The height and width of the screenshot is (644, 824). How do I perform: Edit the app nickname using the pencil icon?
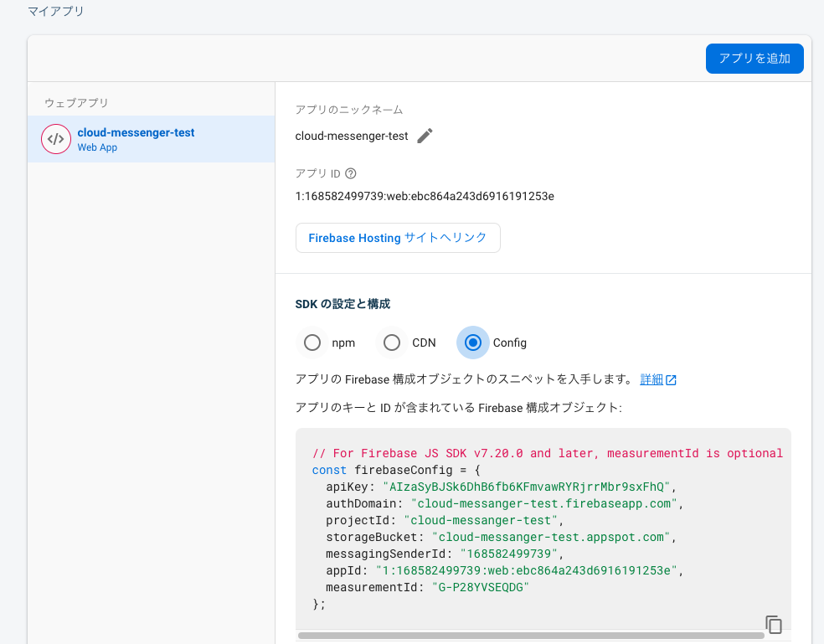coord(425,135)
